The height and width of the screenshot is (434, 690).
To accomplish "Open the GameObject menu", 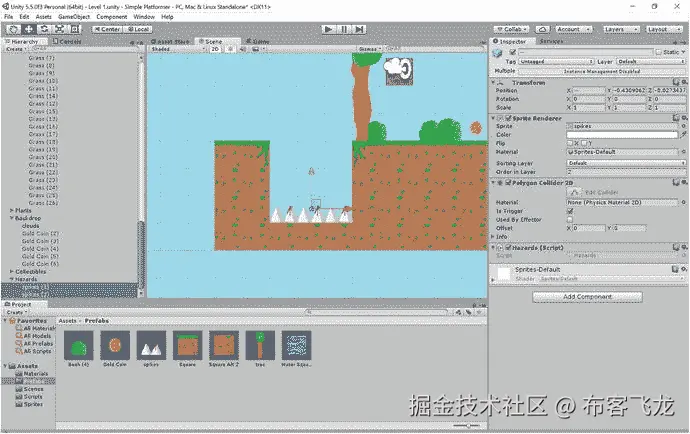I will pyautogui.click(x=74, y=17).
